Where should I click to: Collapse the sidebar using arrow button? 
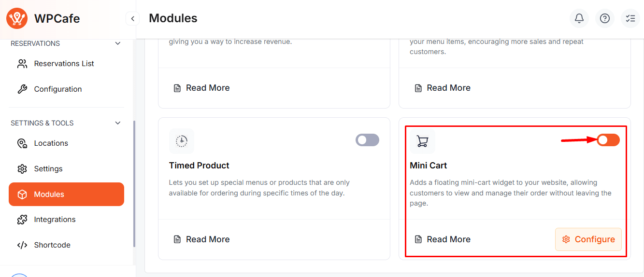132,19
